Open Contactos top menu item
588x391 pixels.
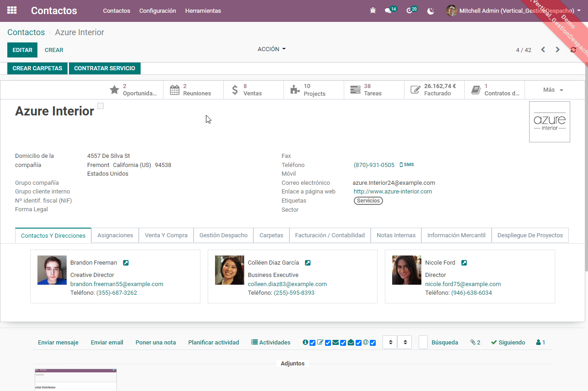tap(116, 10)
